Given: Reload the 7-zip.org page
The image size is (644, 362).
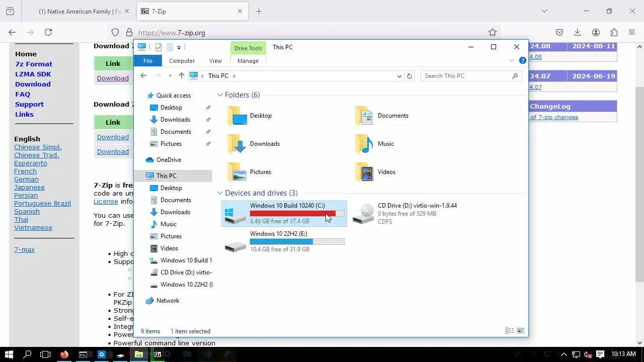Looking at the screenshot, I should pos(48,32).
